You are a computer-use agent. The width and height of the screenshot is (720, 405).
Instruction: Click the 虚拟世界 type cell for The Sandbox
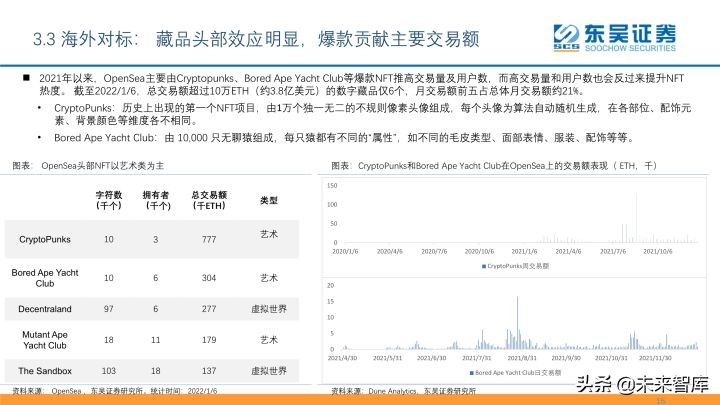pyautogui.click(x=269, y=371)
